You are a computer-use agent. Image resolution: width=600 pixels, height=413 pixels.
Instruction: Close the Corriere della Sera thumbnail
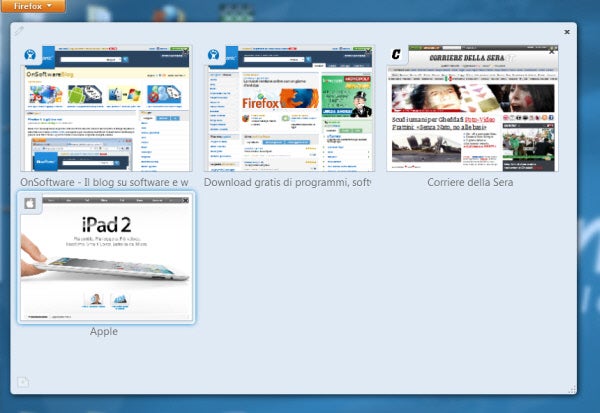tap(551, 51)
